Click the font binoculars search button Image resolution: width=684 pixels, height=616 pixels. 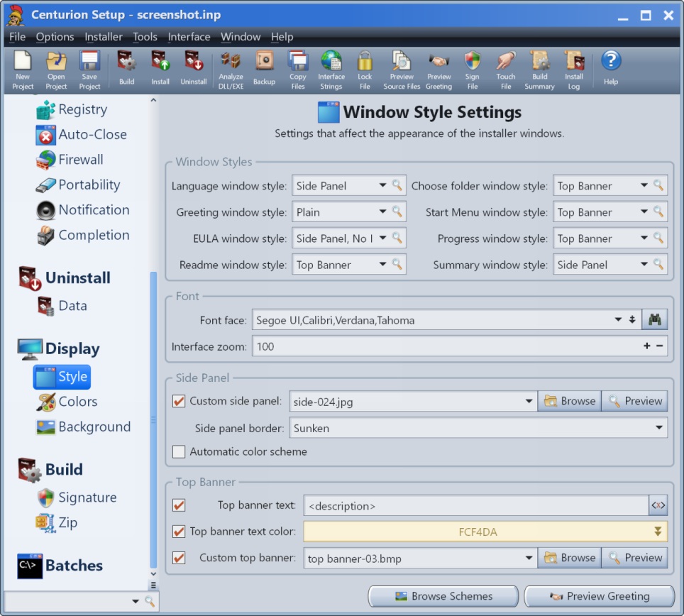click(x=655, y=320)
